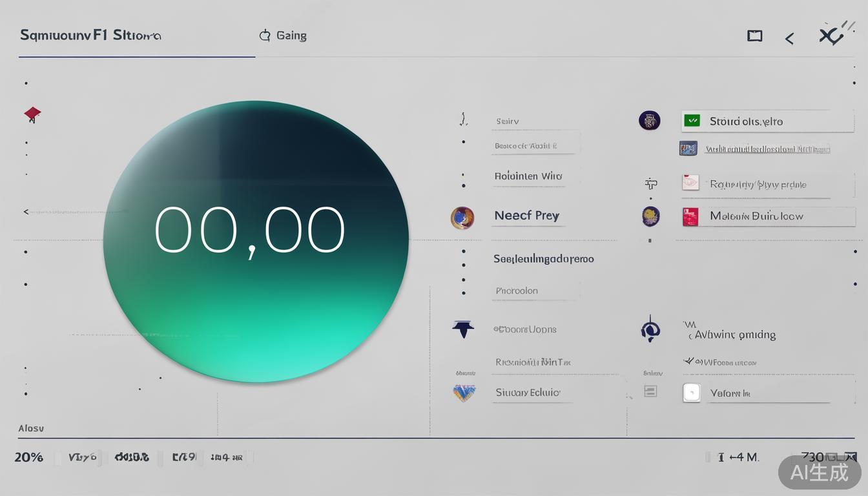Switch to the Gaing tab
This screenshot has width=868, height=496.
(284, 36)
